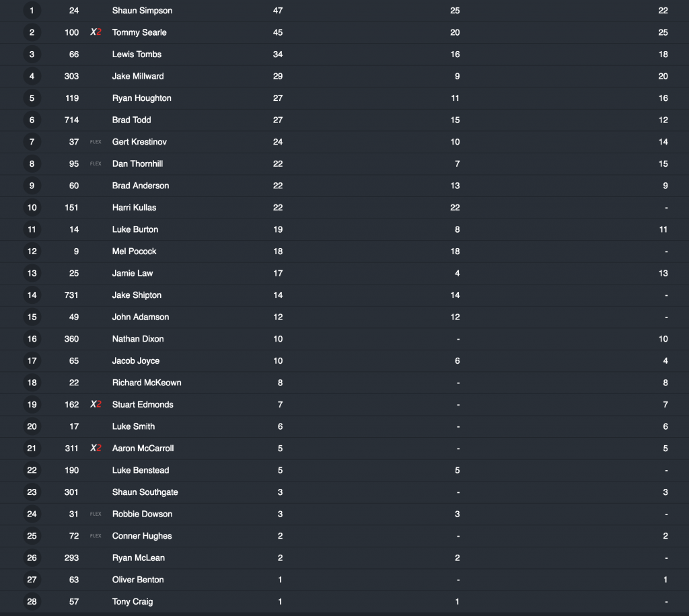689x616 pixels.
Task: Click the FLEX logo beside Robbie Dowson
Action: click(96, 514)
